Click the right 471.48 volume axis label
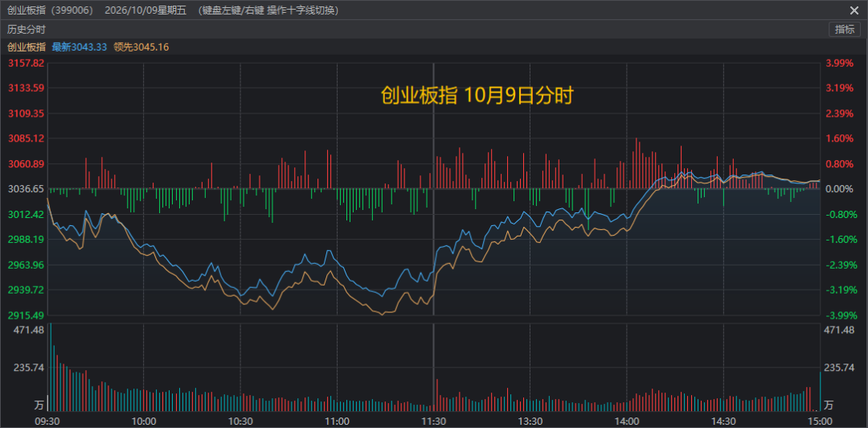 point(838,330)
